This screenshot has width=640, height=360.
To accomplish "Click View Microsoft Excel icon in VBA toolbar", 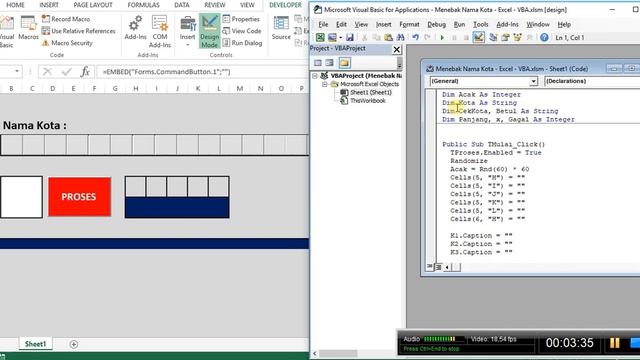I will click(320, 38).
